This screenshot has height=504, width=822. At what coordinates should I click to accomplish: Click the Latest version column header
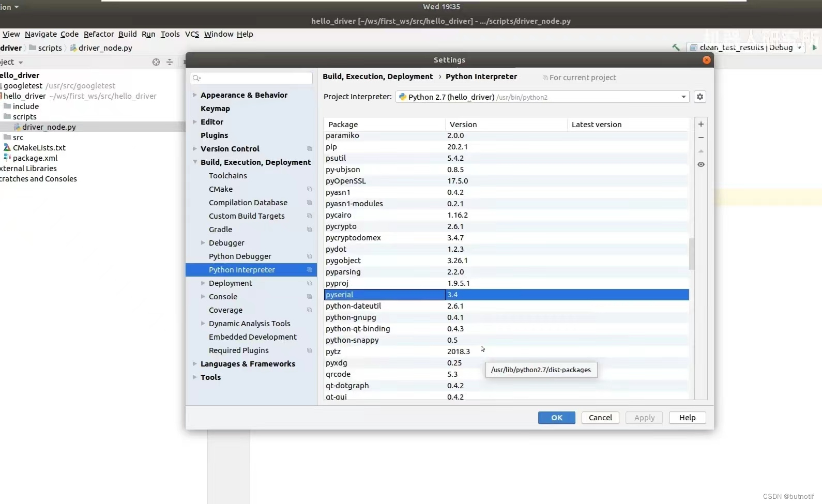click(597, 125)
